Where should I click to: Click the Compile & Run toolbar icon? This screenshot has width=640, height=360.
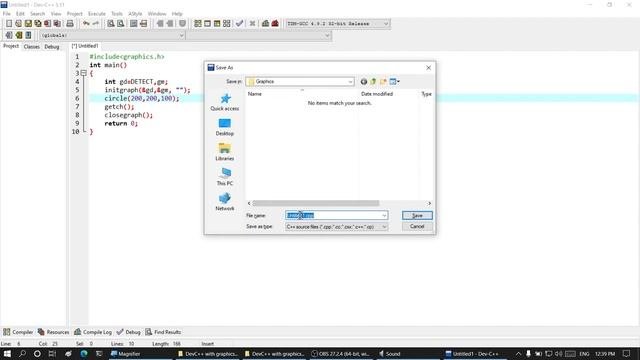(x=217, y=24)
